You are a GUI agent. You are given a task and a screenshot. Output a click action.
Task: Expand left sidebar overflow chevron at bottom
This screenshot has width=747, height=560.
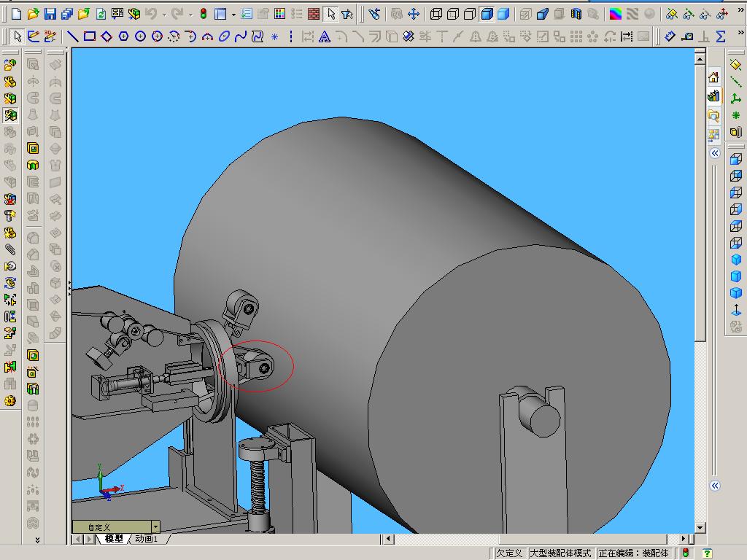(x=38, y=540)
